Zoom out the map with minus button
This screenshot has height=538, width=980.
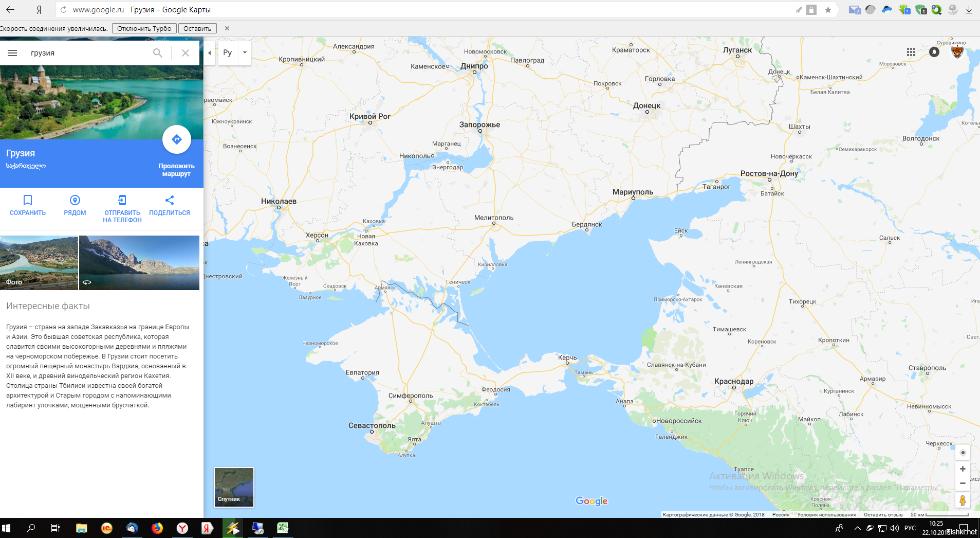tap(963, 483)
